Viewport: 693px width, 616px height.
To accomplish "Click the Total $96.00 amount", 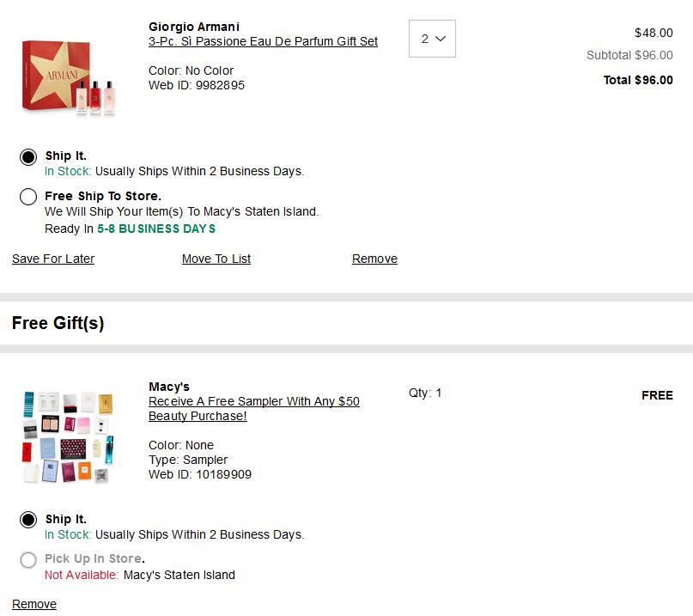I will point(638,80).
